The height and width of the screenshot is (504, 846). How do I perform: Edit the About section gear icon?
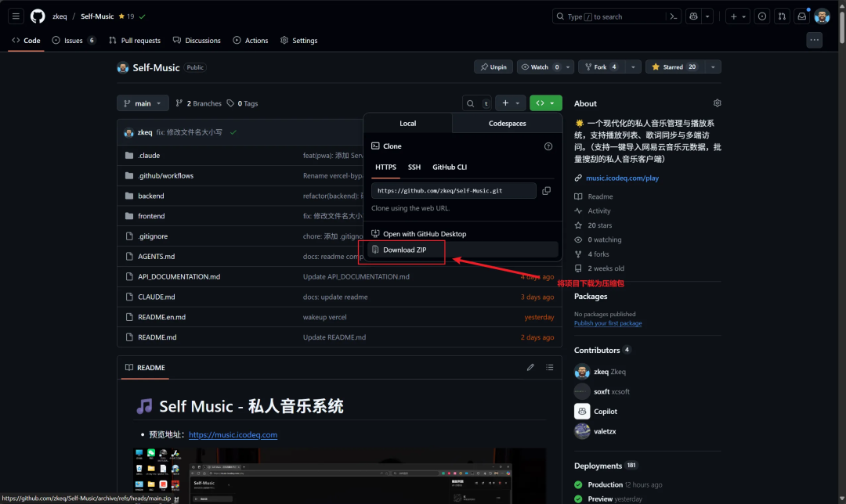[717, 103]
